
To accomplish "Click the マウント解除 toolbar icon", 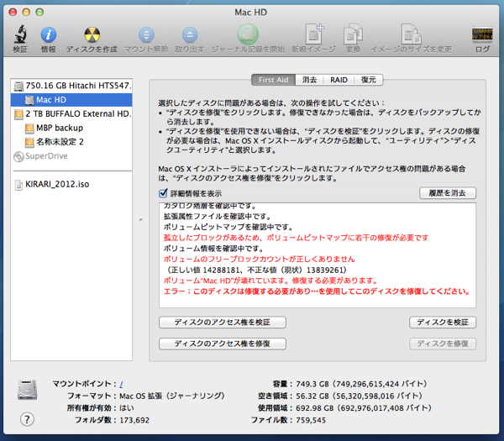I will coord(146,34).
